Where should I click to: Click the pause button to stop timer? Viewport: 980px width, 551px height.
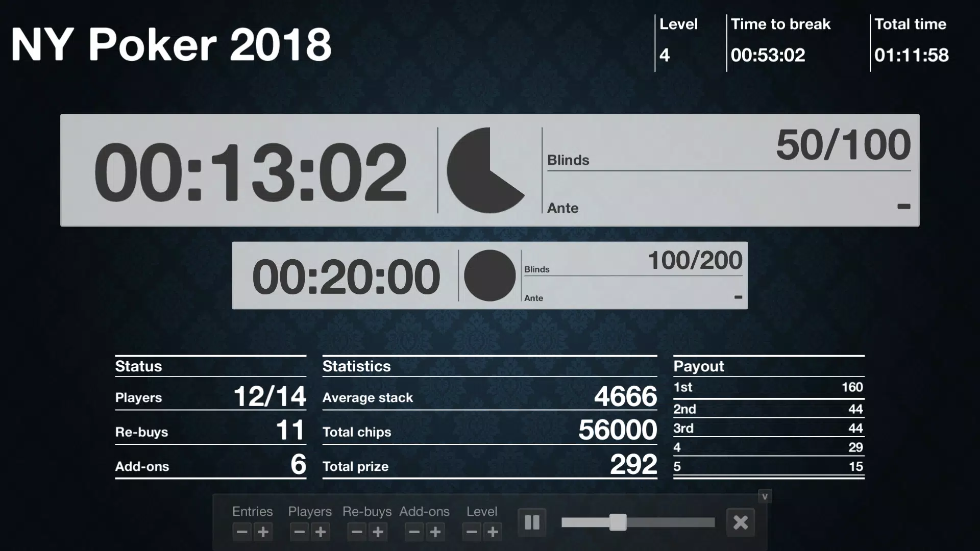click(532, 522)
